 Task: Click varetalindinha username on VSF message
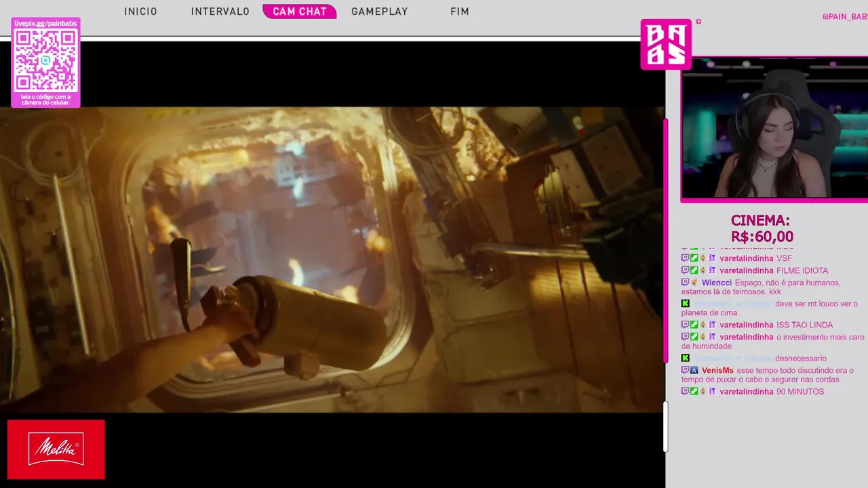pyautogui.click(x=747, y=258)
